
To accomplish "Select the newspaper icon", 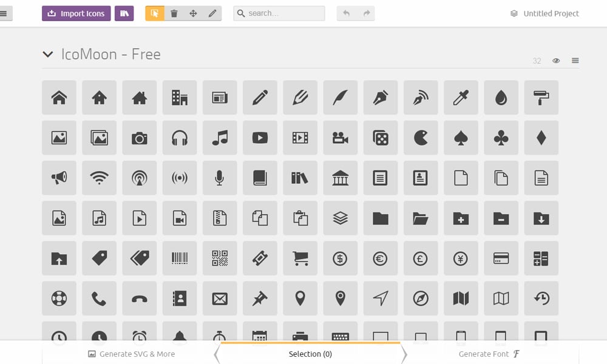I will pos(220,98).
